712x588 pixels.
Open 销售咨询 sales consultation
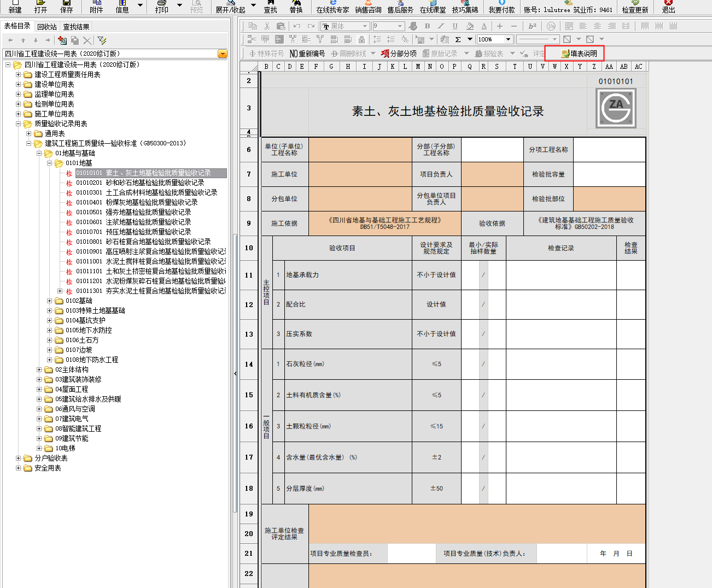pyautogui.click(x=368, y=6)
